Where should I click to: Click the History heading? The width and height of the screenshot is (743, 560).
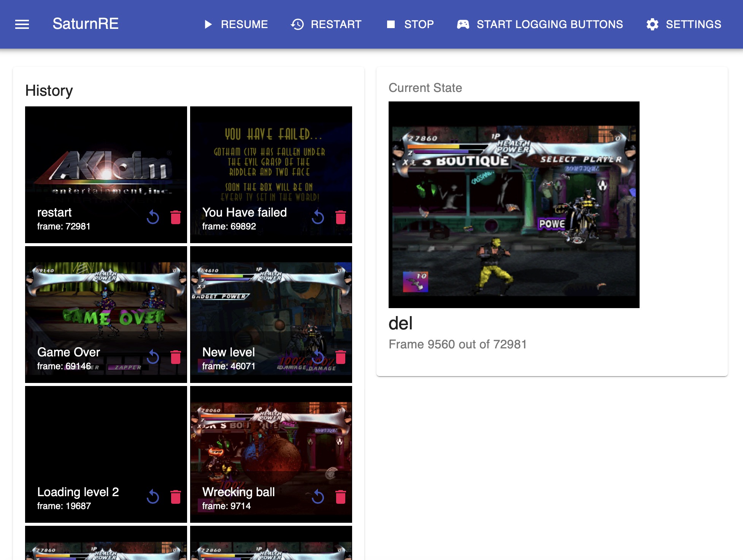49,91
